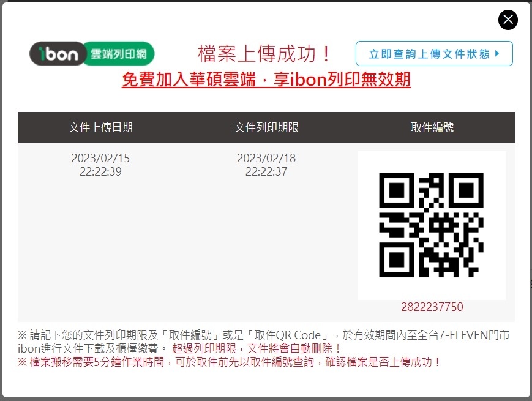The image size is (532, 401).
Task: Click the 文件上傳日期 column header
Action: point(101,127)
